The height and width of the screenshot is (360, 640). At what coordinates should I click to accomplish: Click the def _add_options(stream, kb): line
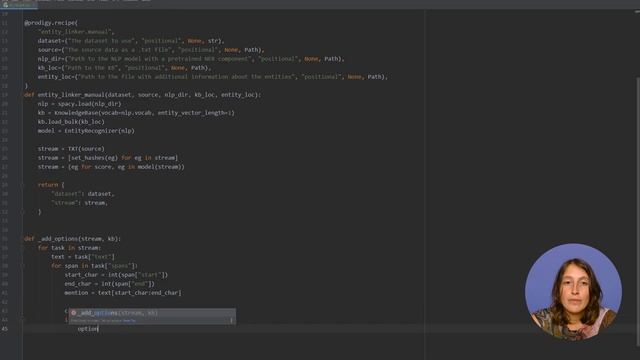click(73, 239)
